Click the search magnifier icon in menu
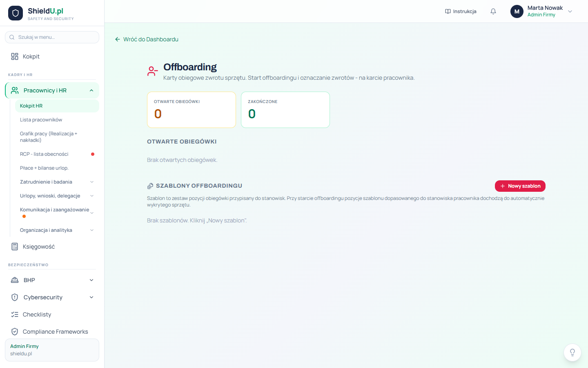 coord(12,37)
